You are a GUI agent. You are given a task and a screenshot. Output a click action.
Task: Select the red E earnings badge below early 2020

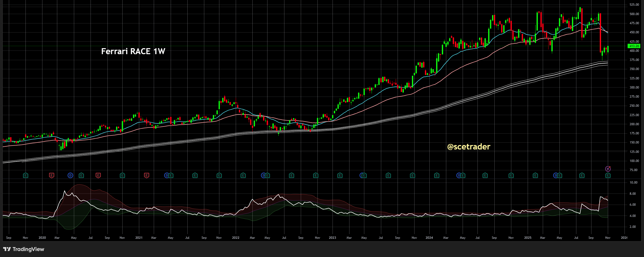52,175
